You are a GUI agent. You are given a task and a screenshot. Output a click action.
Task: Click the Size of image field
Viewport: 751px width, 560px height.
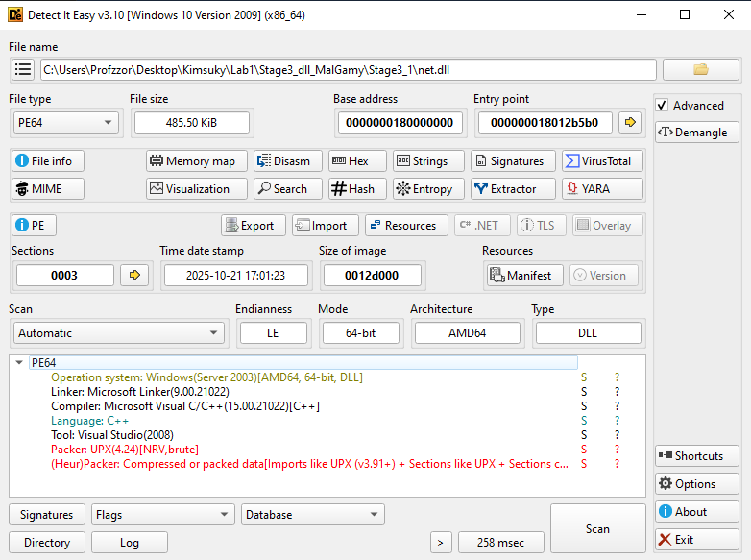(372, 276)
